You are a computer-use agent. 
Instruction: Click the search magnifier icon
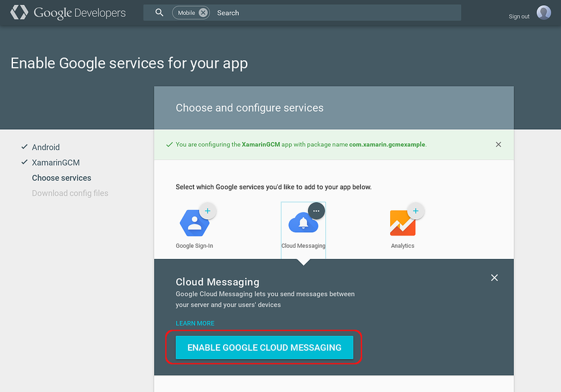click(x=160, y=12)
